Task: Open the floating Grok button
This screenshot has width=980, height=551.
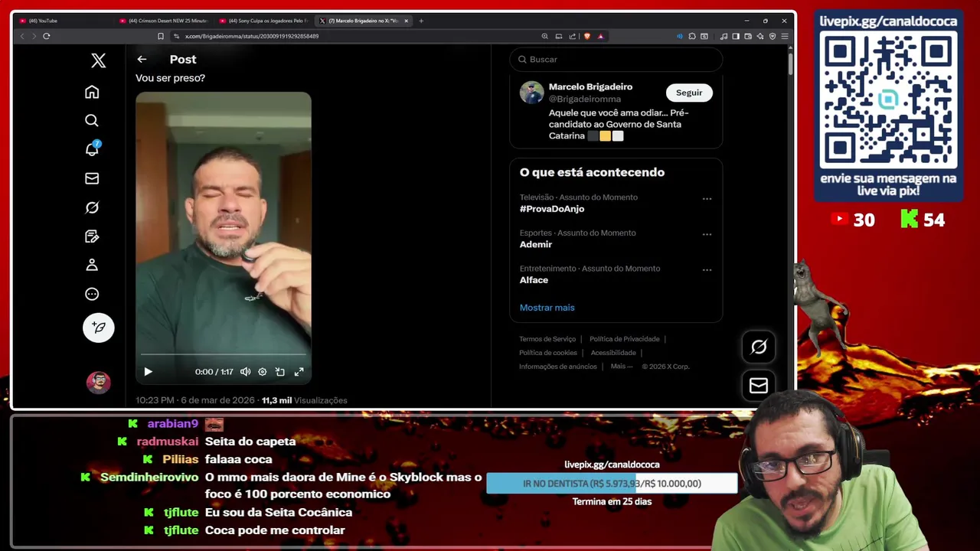Action: point(759,347)
